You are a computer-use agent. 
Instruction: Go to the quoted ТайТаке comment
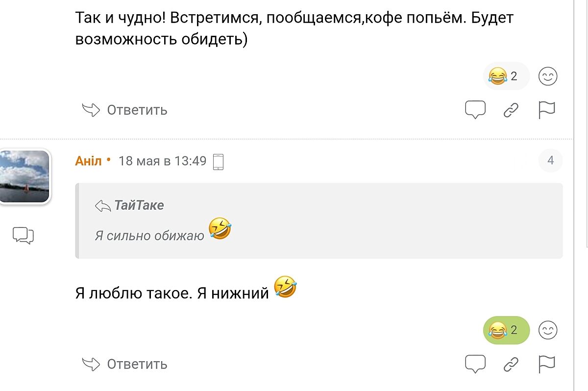tap(139, 205)
